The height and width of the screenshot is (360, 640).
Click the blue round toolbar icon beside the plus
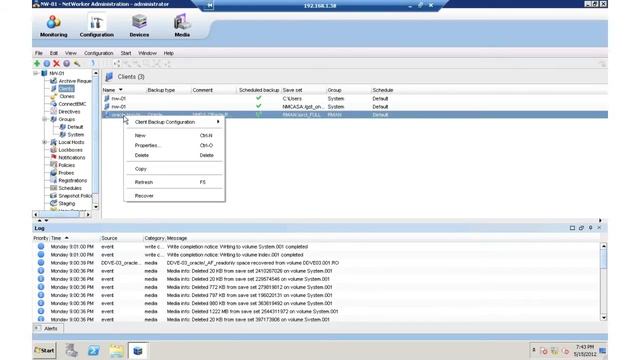(47, 63)
